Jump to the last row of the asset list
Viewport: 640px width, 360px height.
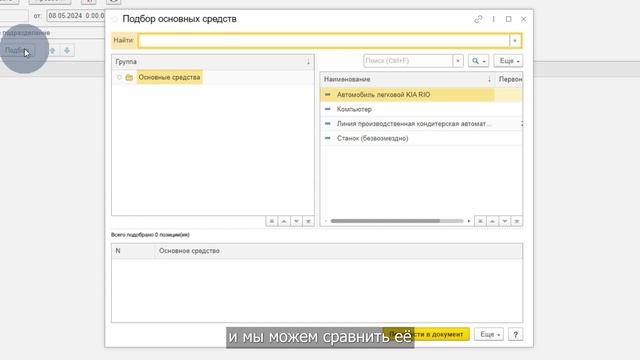[x=517, y=221]
